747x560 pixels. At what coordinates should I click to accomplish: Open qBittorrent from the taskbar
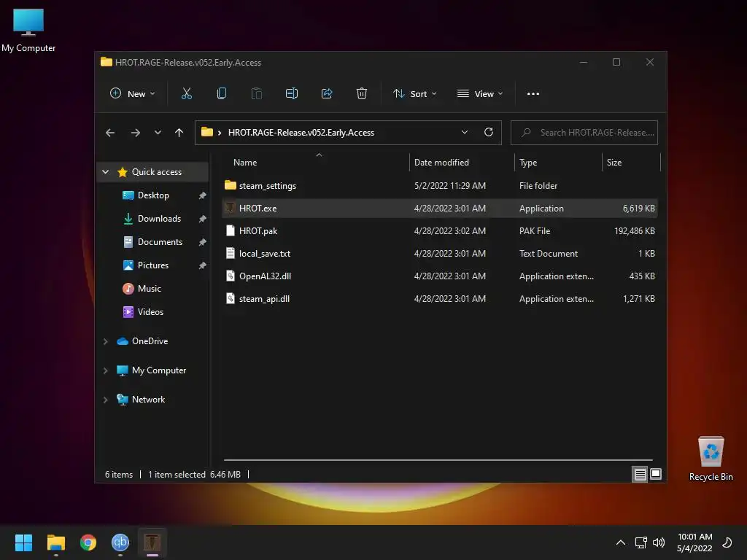pos(120,542)
